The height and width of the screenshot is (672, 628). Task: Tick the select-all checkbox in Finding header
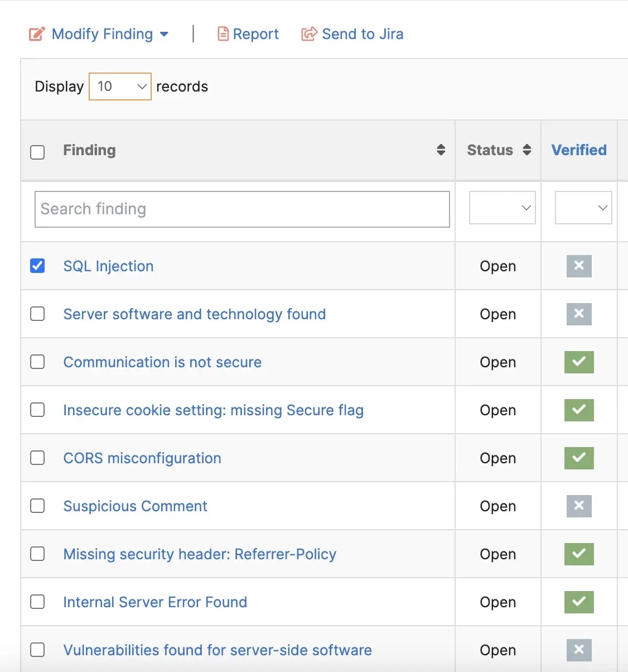pyautogui.click(x=37, y=152)
